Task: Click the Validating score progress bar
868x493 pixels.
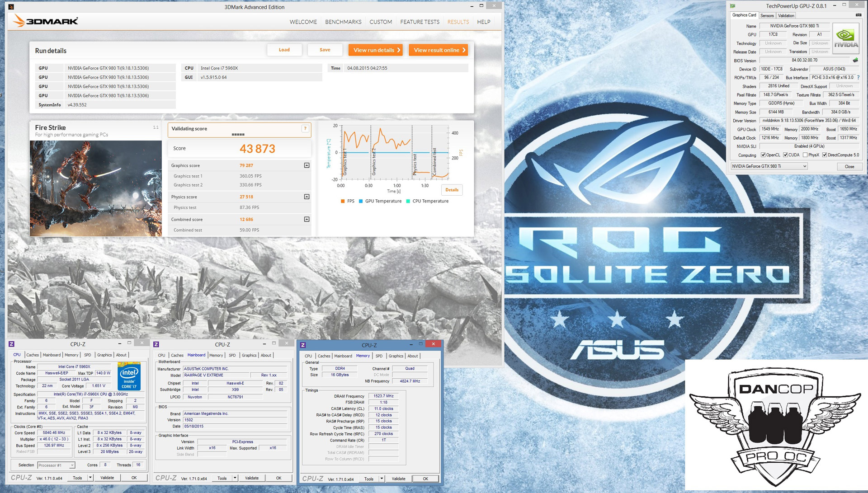Action: click(x=238, y=134)
